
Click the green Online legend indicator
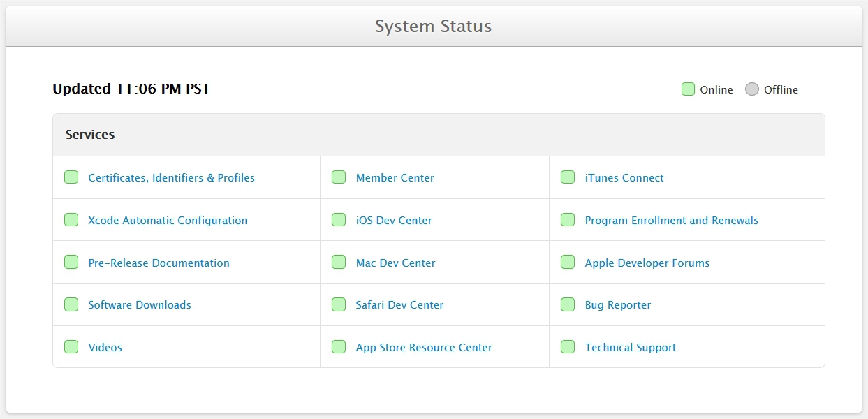(x=688, y=89)
